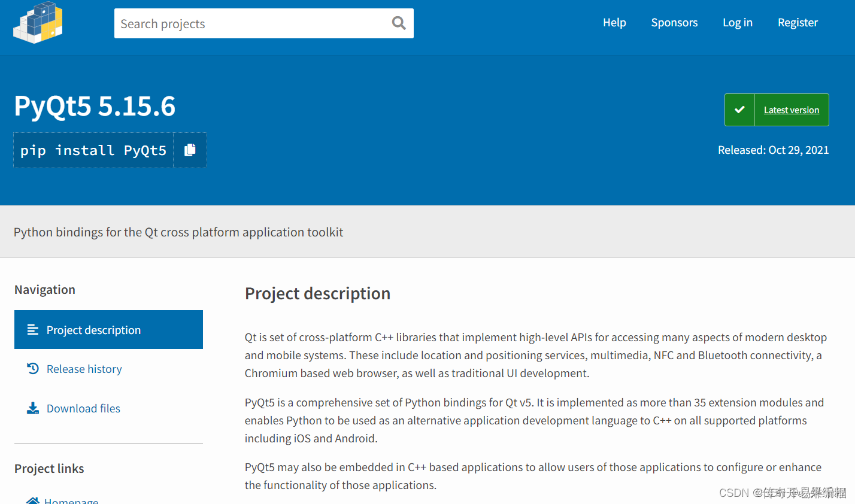The height and width of the screenshot is (504, 855).
Task: Click the search magnifier icon
Action: tap(399, 23)
